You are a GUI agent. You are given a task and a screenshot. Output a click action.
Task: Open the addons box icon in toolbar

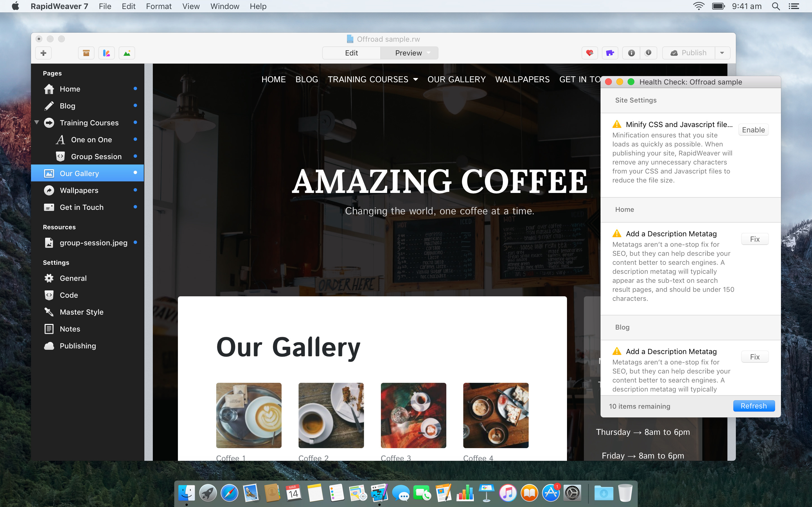coord(86,53)
